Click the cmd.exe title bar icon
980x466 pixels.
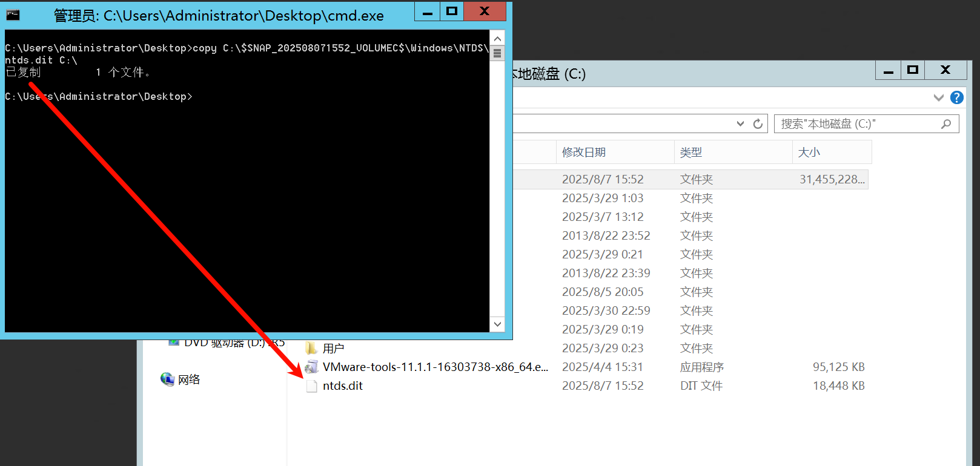pos(13,15)
